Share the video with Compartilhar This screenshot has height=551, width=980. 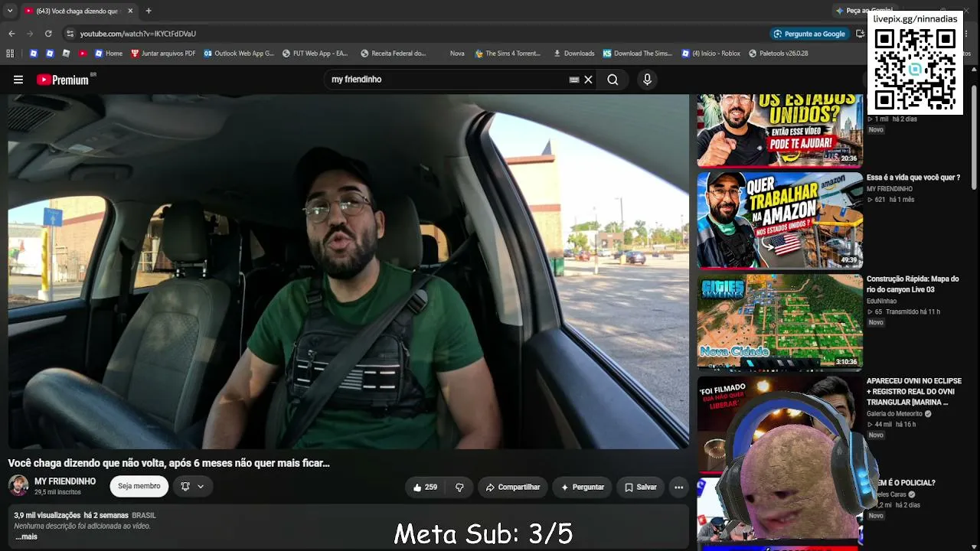(x=513, y=487)
